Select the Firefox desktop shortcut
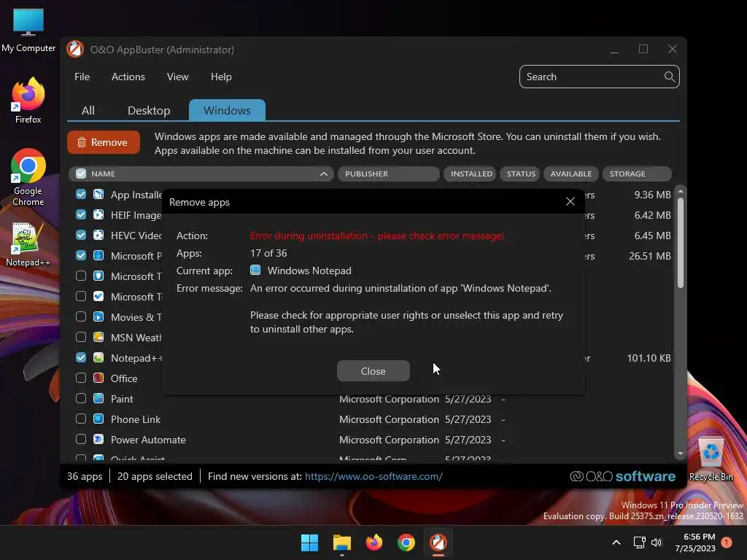This screenshot has height=560, width=747. coord(28,101)
